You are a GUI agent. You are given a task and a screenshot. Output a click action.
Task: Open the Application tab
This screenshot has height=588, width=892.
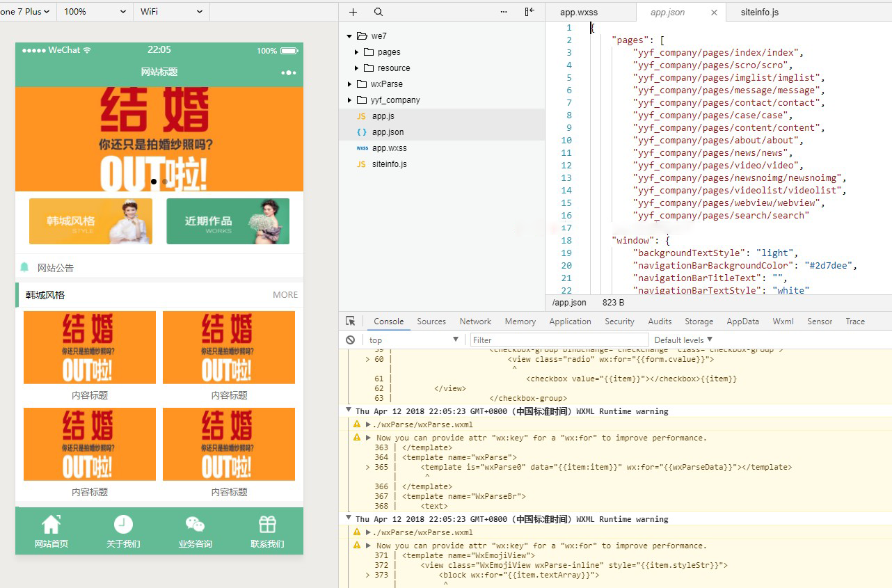point(570,321)
